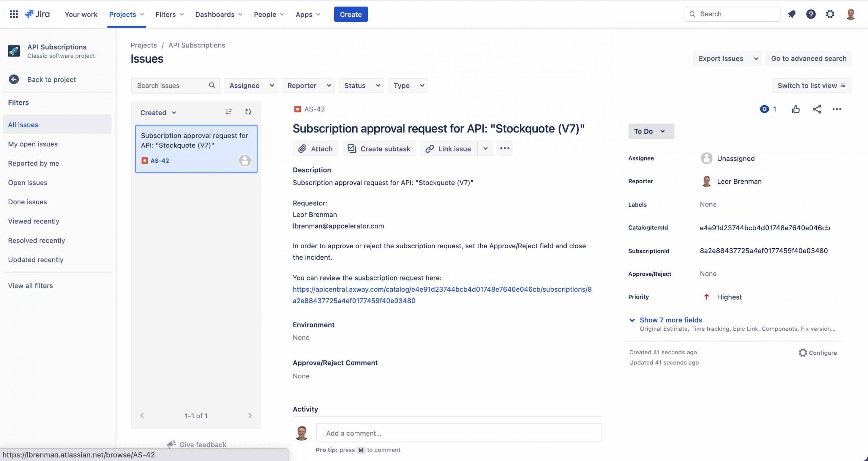868x461 pixels.
Task: Click the Projects breadcrumb link
Action: 143,45
